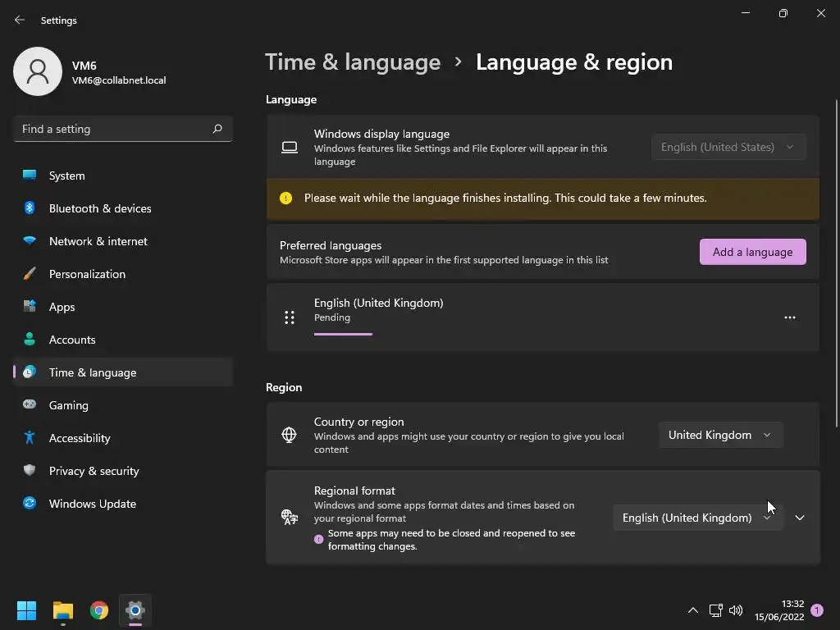This screenshot has width=840, height=630.
Task: Click the VM6@collabnet.local account text
Action: [119, 80]
